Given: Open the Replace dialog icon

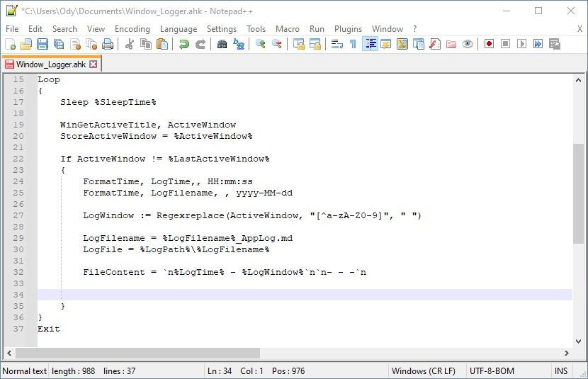Looking at the screenshot, I should coord(239,44).
